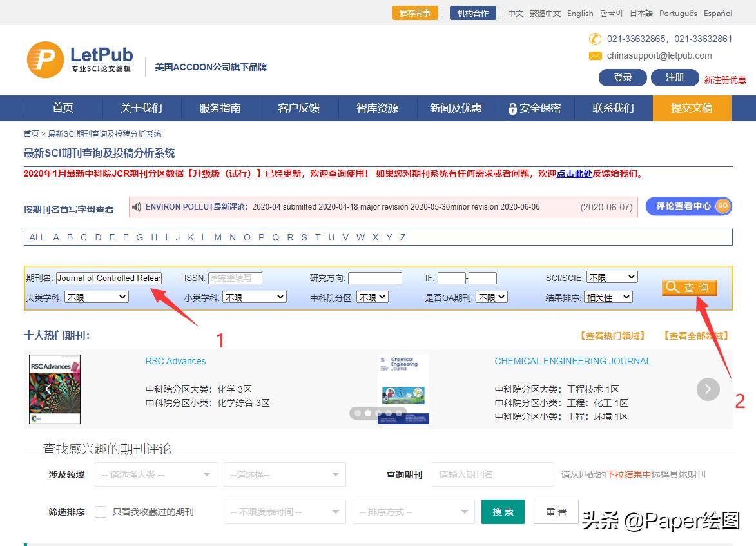This screenshot has width=756, height=546.
Task: Click the 登录 login button
Action: (622, 77)
